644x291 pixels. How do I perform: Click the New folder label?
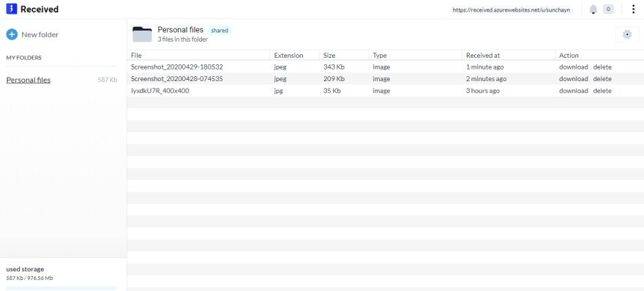pos(40,35)
